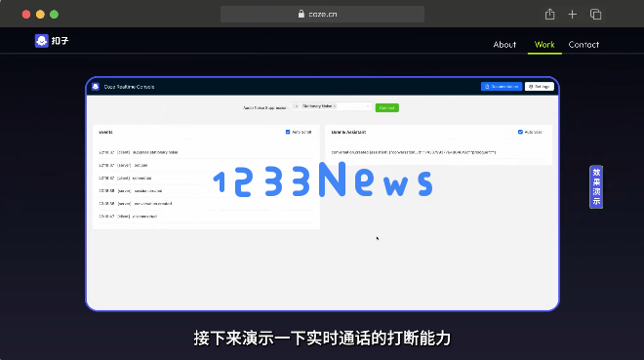Viewport: 644px width, 360px height.
Task: Click the Coze logo icon in header
Action: pyautogui.click(x=42, y=41)
